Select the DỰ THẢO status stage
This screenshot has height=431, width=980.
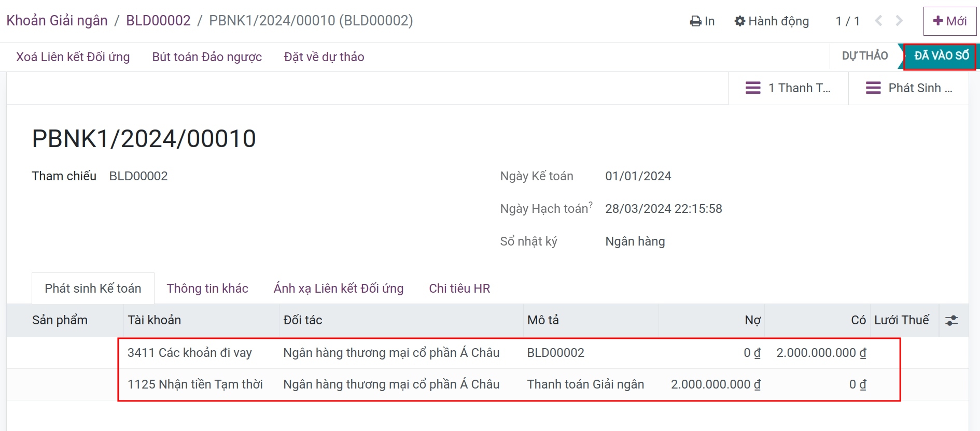[865, 55]
